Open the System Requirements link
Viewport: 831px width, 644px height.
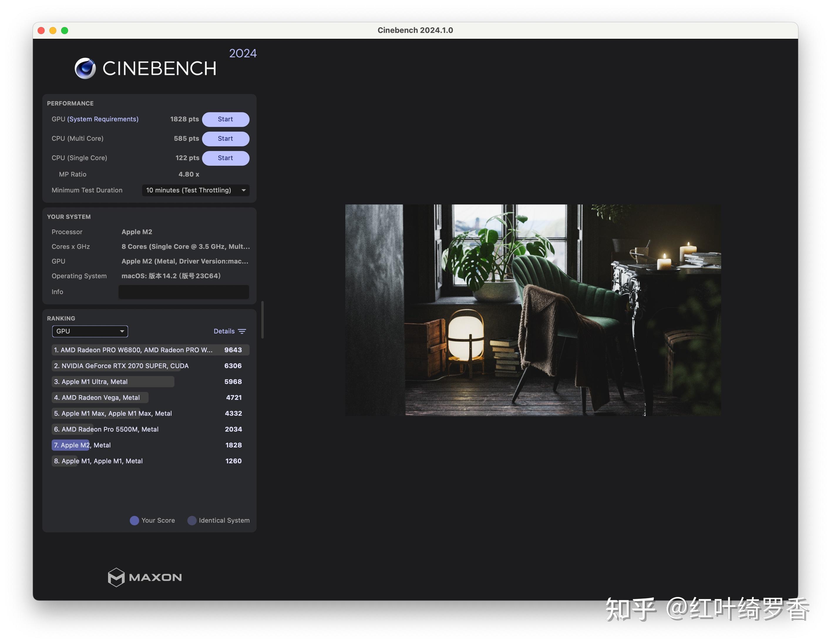pyautogui.click(x=103, y=119)
